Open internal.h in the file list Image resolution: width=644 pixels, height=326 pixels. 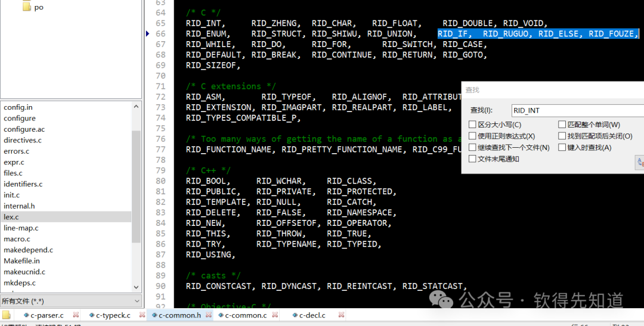(x=19, y=206)
